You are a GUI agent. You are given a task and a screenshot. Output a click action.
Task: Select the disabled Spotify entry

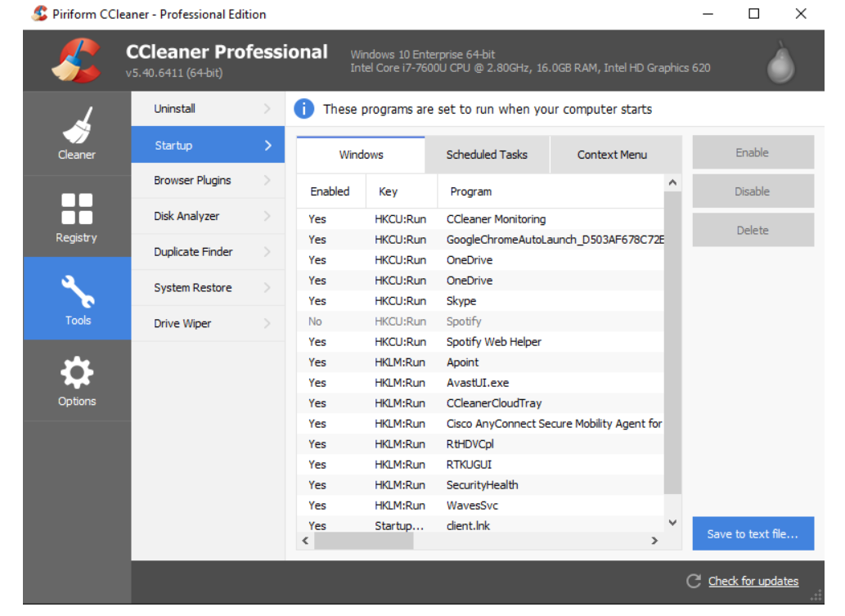[x=480, y=321]
